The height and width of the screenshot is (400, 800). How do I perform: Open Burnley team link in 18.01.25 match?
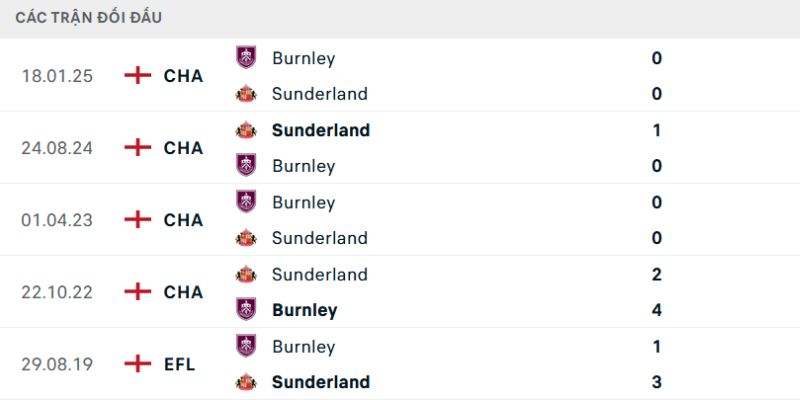tap(303, 58)
